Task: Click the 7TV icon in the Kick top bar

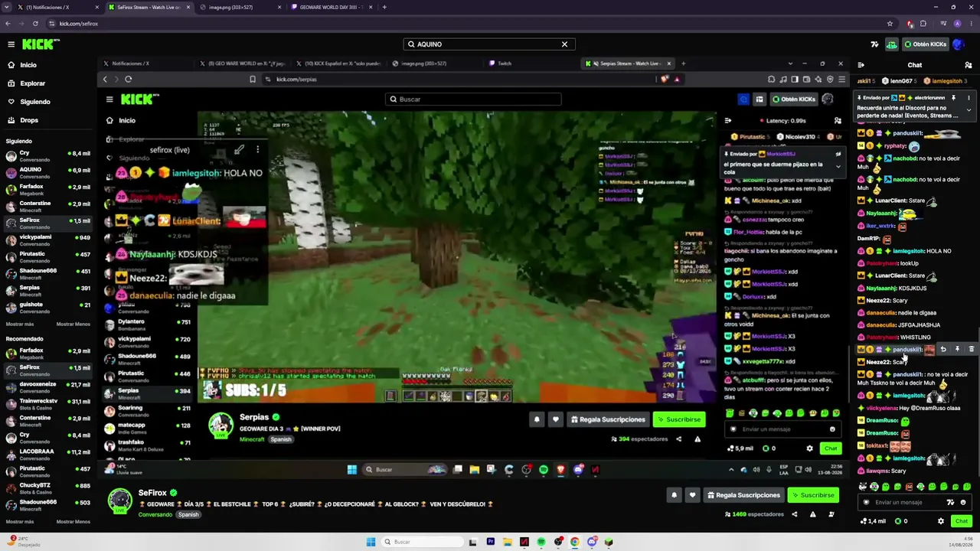Action: 875,44
